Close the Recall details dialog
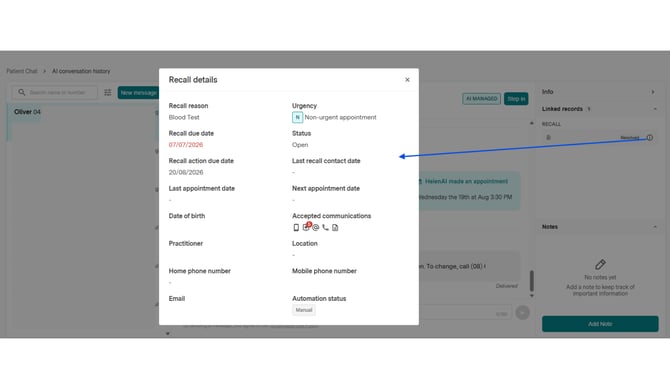Screen dimensions: 670x376 [407, 79]
